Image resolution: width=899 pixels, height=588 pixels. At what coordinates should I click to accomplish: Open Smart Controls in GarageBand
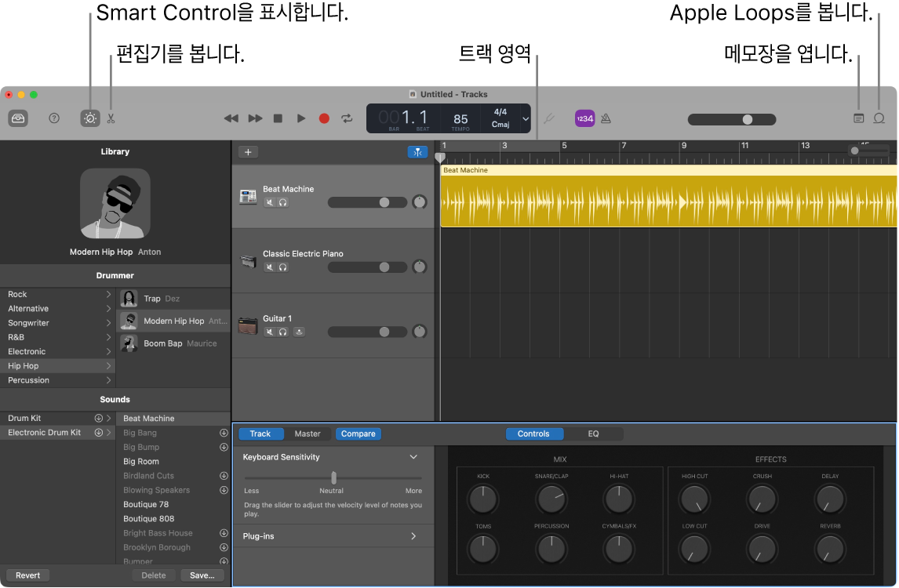coord(89,118)
